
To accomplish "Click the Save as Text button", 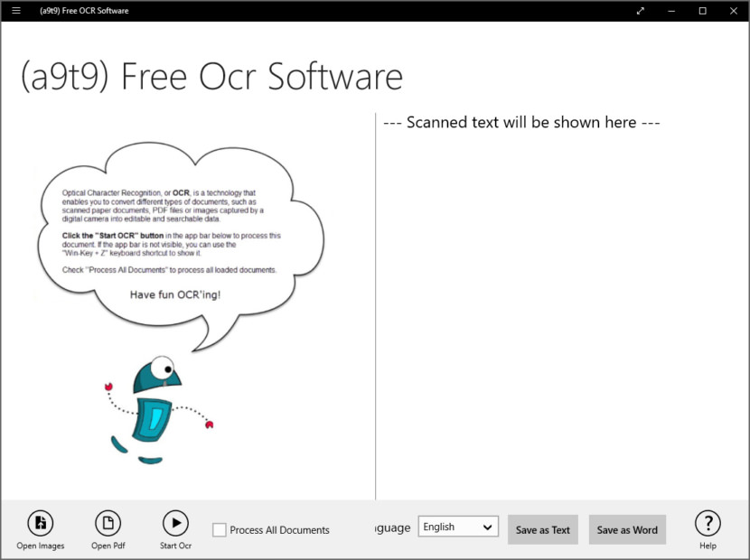I will point(543,530).
